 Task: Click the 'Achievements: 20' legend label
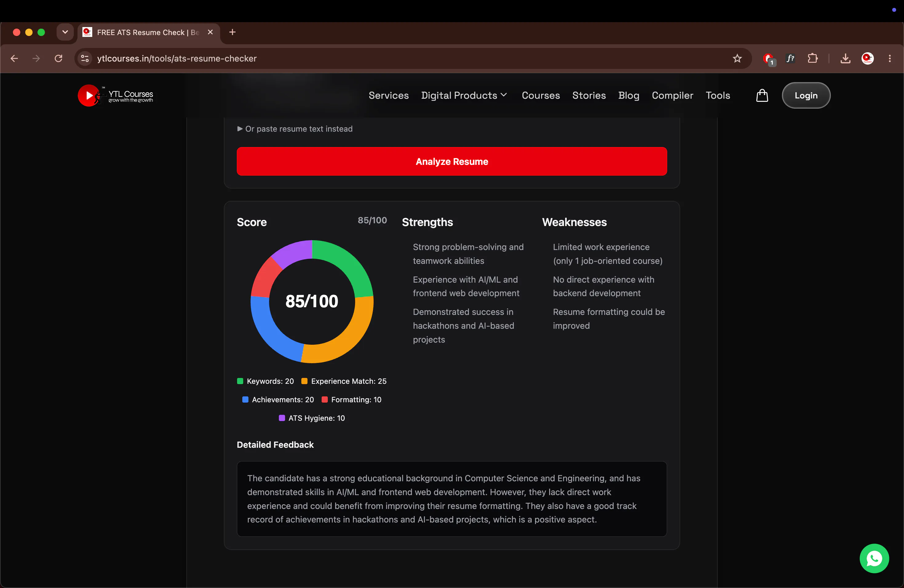tap(283, 399)
